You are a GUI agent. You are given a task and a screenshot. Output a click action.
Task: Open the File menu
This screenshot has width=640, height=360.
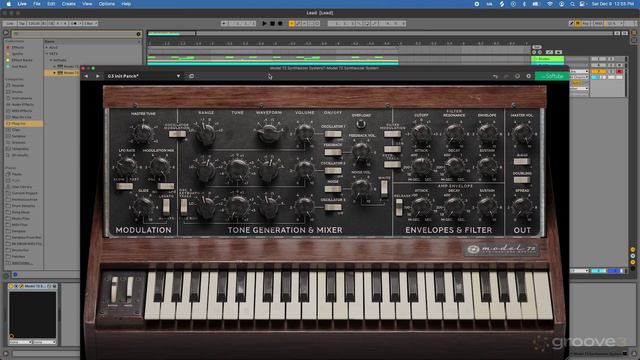(36, 4)
